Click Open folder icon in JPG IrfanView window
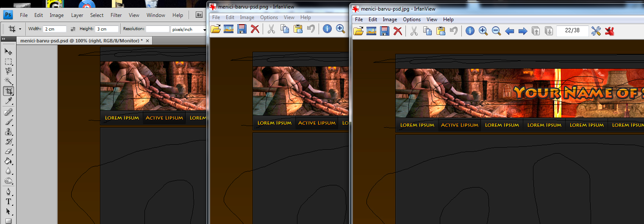 coord(358,31)
